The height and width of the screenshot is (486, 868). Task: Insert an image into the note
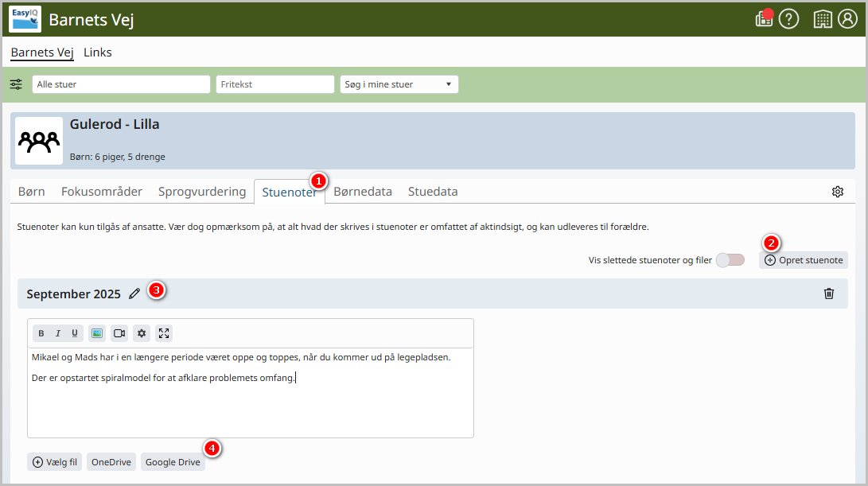pyautogui.click(x=97, y=333)
